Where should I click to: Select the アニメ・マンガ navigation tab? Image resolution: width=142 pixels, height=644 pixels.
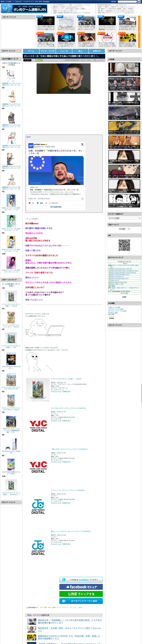coord(48,51)
